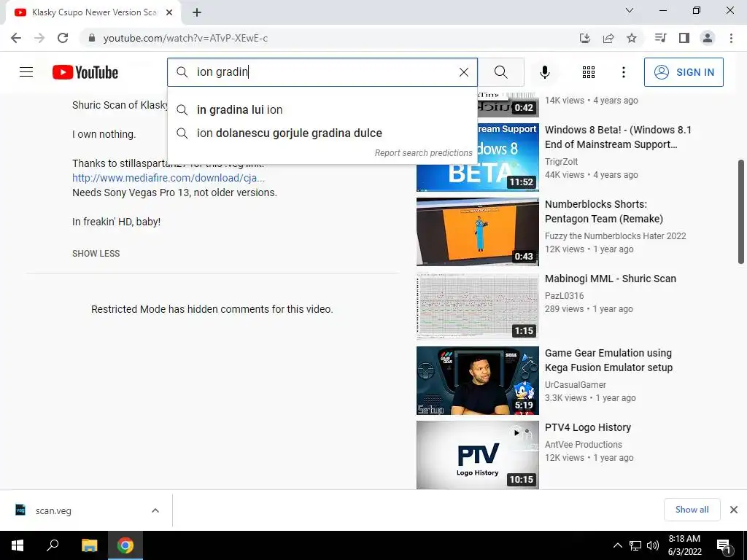Open the Mabinogi MML video thumbnail
This screenshot has height=560, width=747.
(477, 306)
